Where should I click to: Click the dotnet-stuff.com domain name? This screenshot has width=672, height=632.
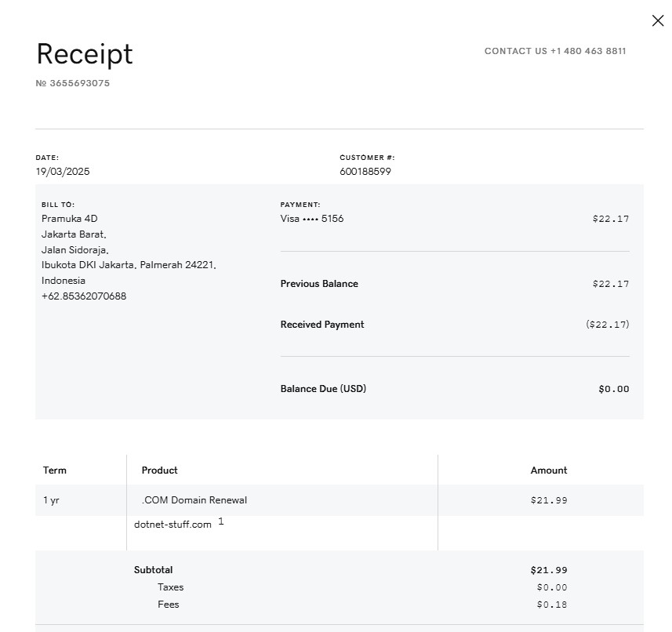point(173,525)
